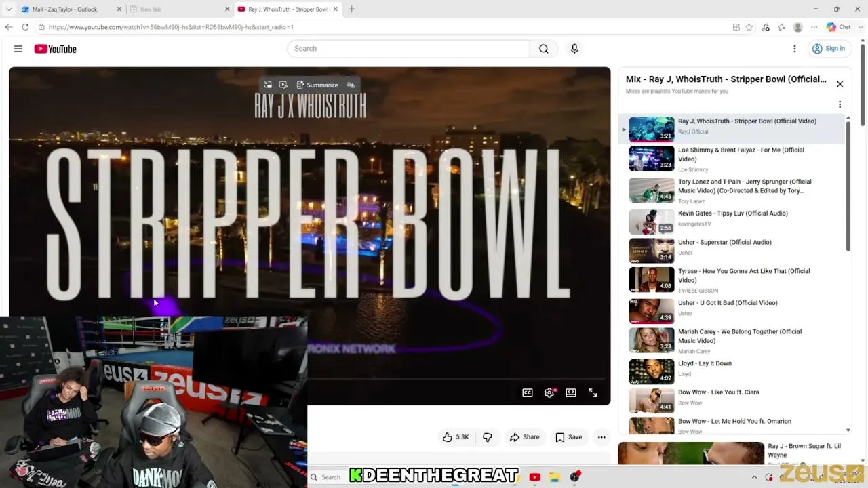
Task: Go back to the previous page
Action: click(9, 27)
